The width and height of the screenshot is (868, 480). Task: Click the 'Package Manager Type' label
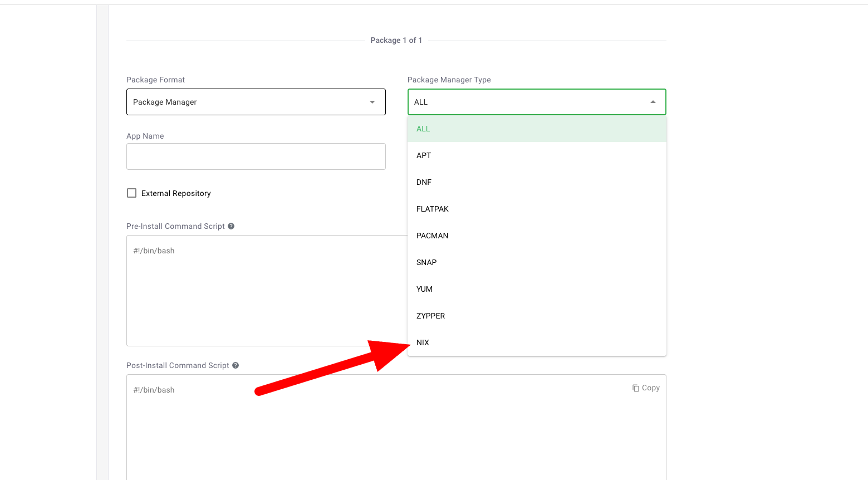pyautogui.click(x=449, y=80)
